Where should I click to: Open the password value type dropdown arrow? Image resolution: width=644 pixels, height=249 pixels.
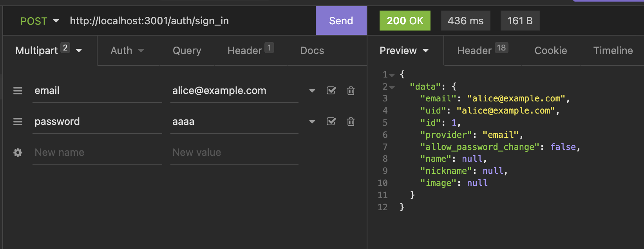pyautogui.click(x=312, y=122)
